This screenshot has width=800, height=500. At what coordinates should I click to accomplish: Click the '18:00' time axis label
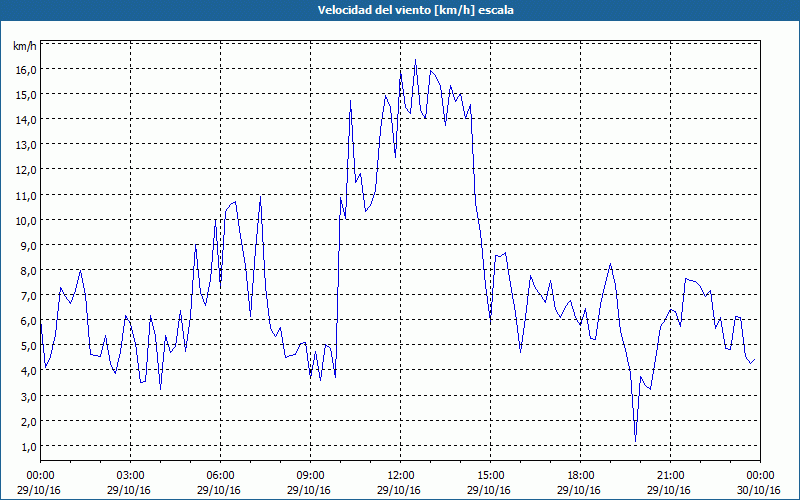580,476
